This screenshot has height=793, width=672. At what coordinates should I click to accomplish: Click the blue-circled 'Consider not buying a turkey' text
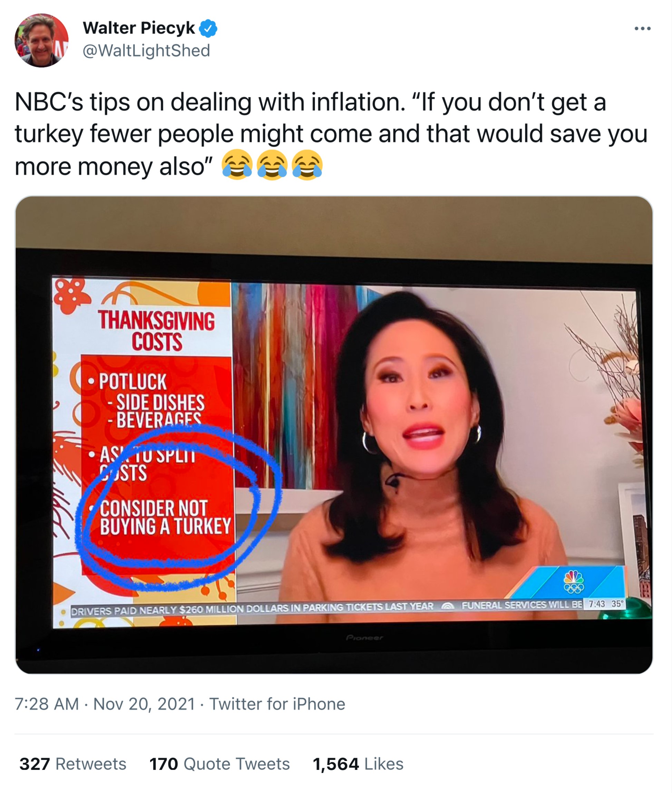point(165,518)
